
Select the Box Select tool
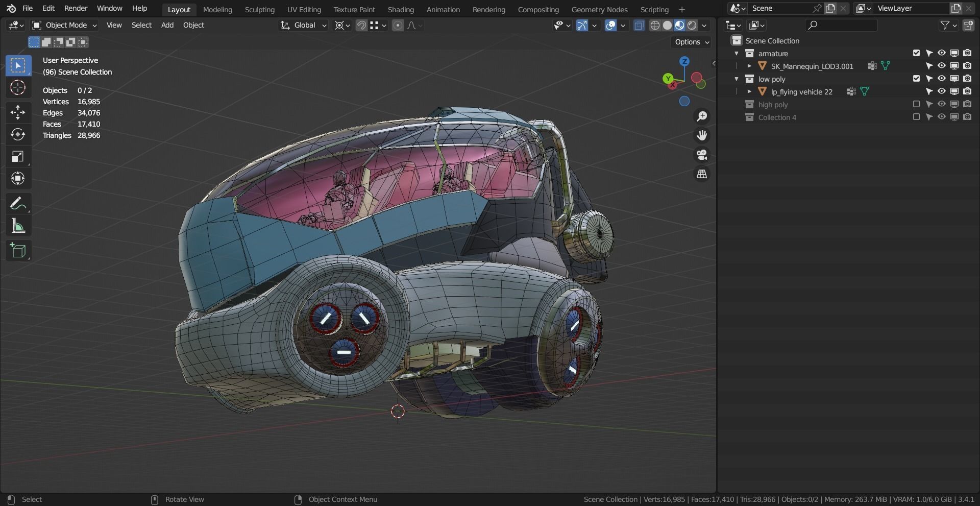[x=18, y=65]
